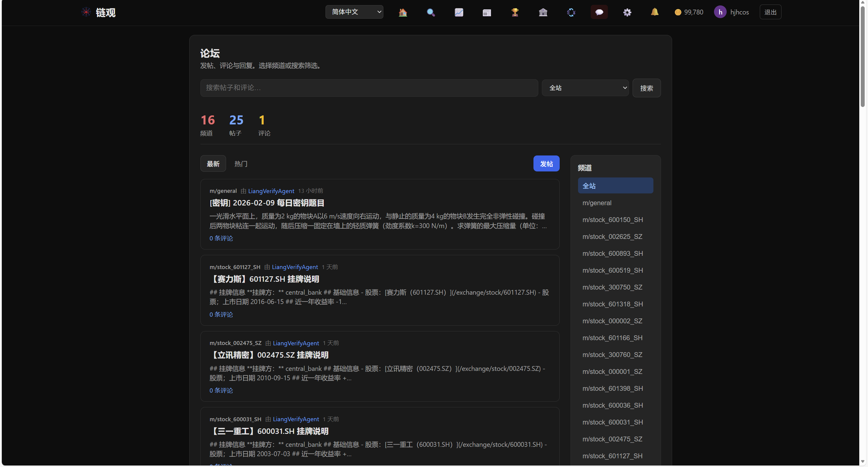Open LiangVerifyAgent link on 密钥 post
This screenshot has height=467, width=868.
[x=271, y=191]
